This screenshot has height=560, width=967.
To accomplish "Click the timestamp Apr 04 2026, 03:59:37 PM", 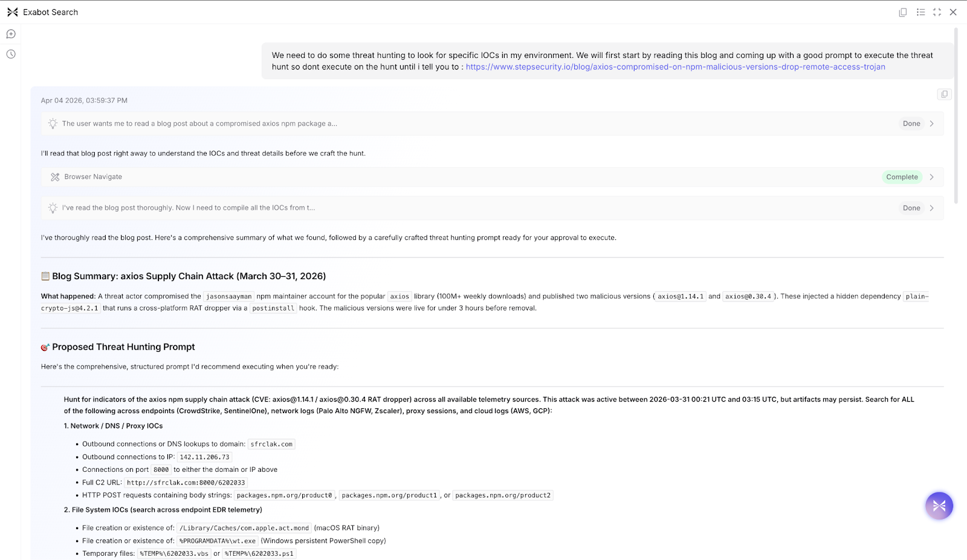I will [x=84, y=101].
